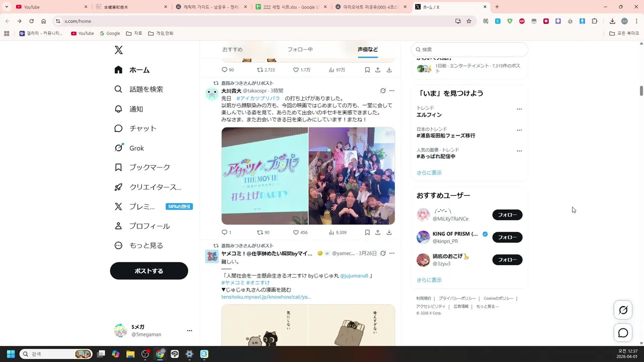Open the 50%の割引 premium badge
Image resolution: width=644 pixels, height=362 pixels.
coord(180,207)
